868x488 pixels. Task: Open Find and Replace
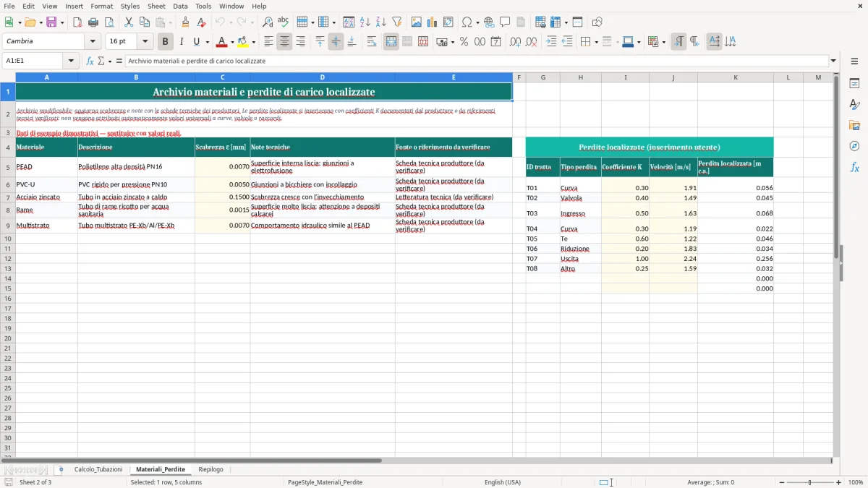point(268,22)
